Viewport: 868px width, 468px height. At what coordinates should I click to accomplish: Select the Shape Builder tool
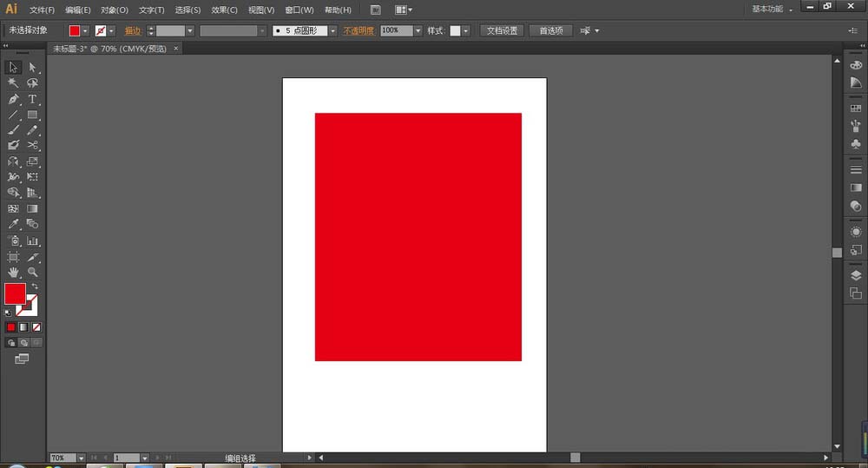13,193
